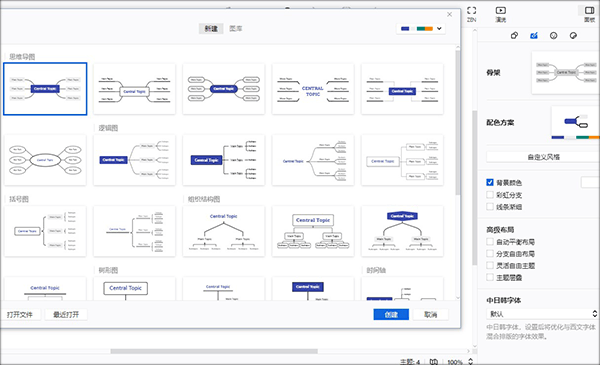Start presentation with the 演示 icon
The image size is (600, 365).
coord(501,14)
